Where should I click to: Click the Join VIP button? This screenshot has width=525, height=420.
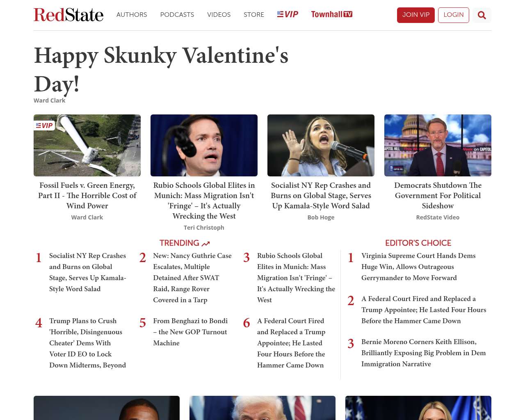[416, 15]
